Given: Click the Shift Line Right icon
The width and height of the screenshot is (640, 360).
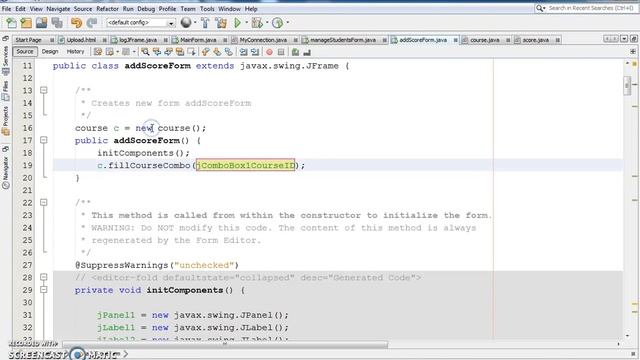Looking at the screenshot, I should (x=255, y=52).
